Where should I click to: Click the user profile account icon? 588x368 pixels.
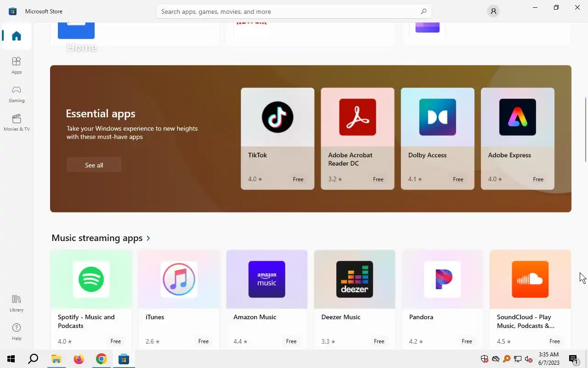pyautogui.click(x=493, y=11)
